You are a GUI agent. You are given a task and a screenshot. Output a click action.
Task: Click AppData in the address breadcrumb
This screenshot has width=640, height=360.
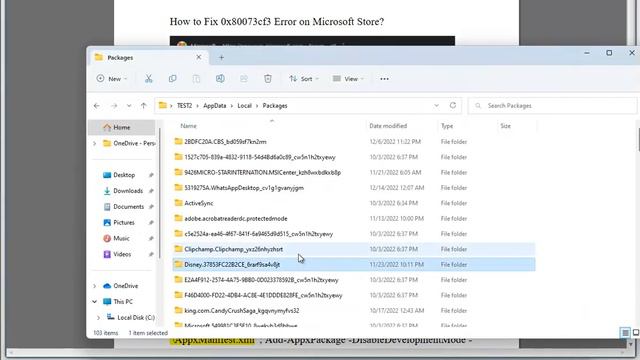point(215,106)
